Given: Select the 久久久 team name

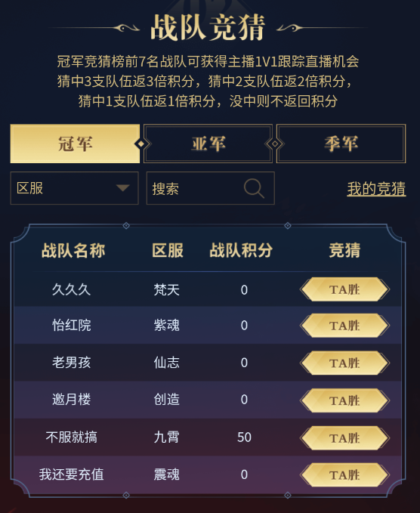Looking at the screenshot, I should [x=71, y=289].
